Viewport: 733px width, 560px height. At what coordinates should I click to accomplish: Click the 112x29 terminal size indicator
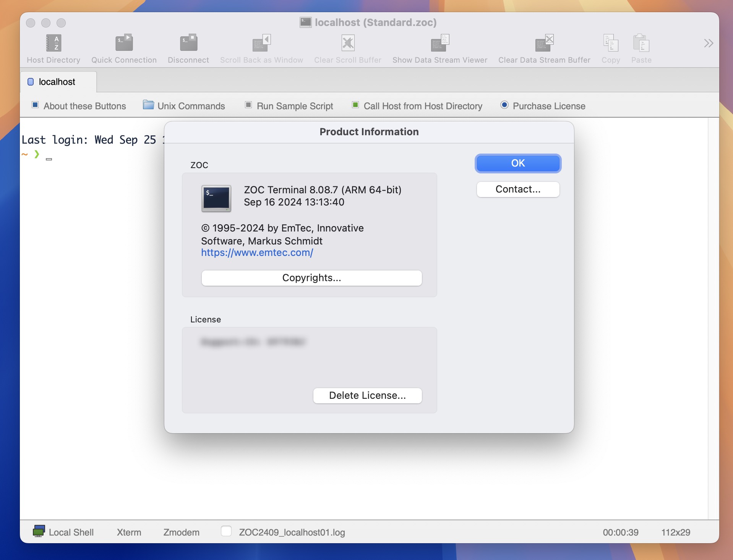point(676,532)
